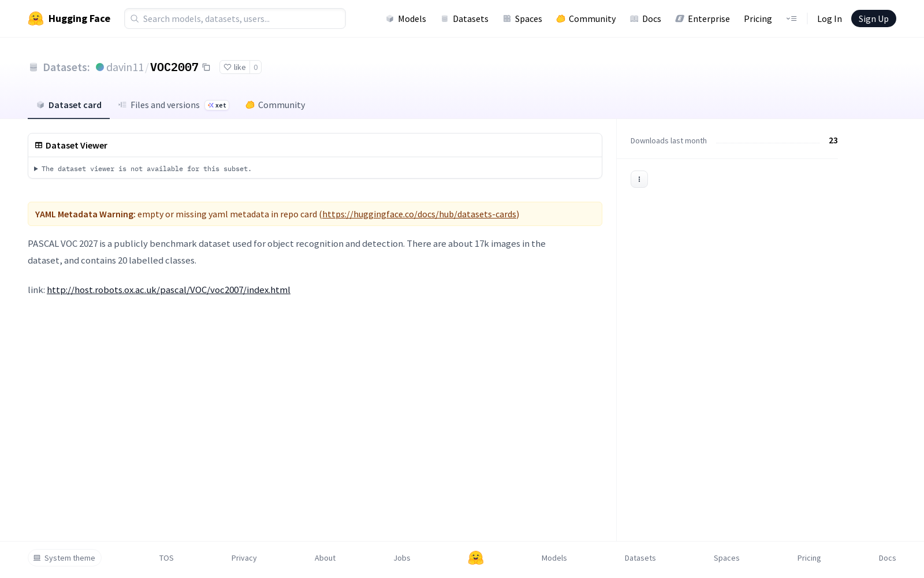The width and height of the screenshot is (924, 578).
Task: Open the three-dot options menu
Action: (639, 179)
